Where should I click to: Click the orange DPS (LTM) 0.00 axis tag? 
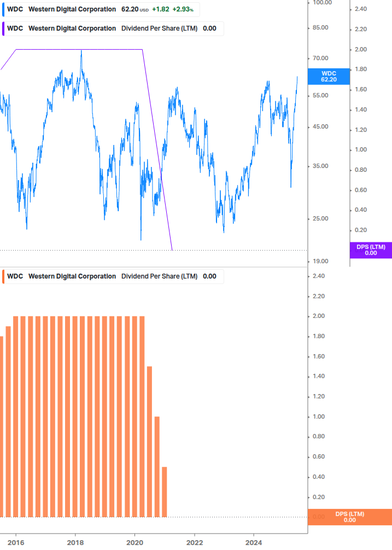coord(349,517)
